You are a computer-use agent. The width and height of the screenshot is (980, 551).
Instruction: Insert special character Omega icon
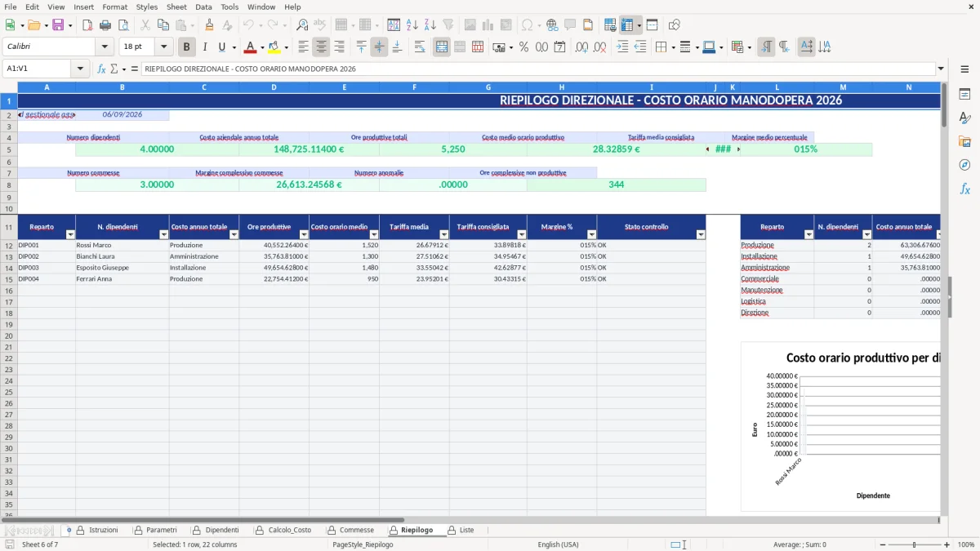pyautogui.click(x=527, y=25)
